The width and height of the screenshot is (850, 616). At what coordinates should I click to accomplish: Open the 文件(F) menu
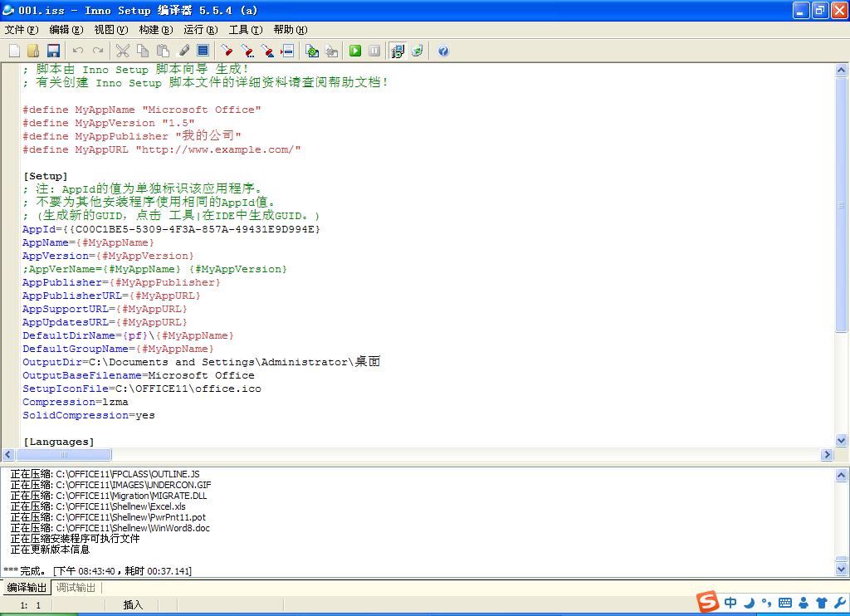pyautogui.click(x=22, y=30)
